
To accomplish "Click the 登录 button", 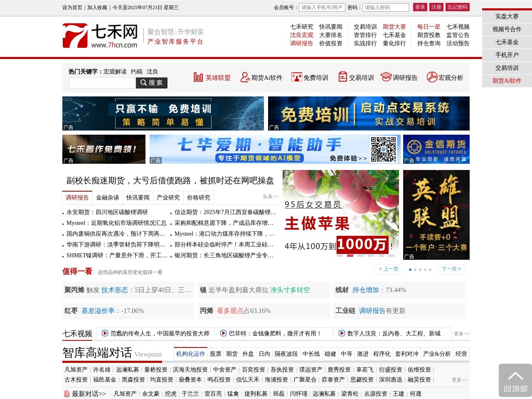I will coord(420,7).
